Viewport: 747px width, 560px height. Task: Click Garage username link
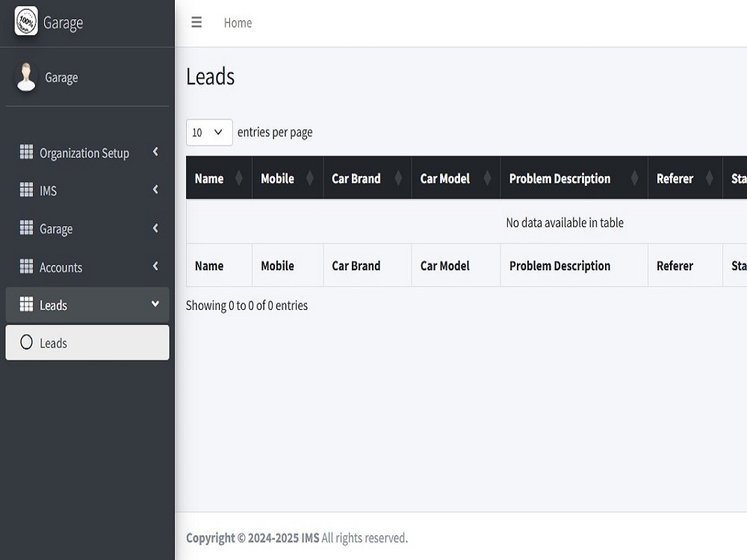61,77
